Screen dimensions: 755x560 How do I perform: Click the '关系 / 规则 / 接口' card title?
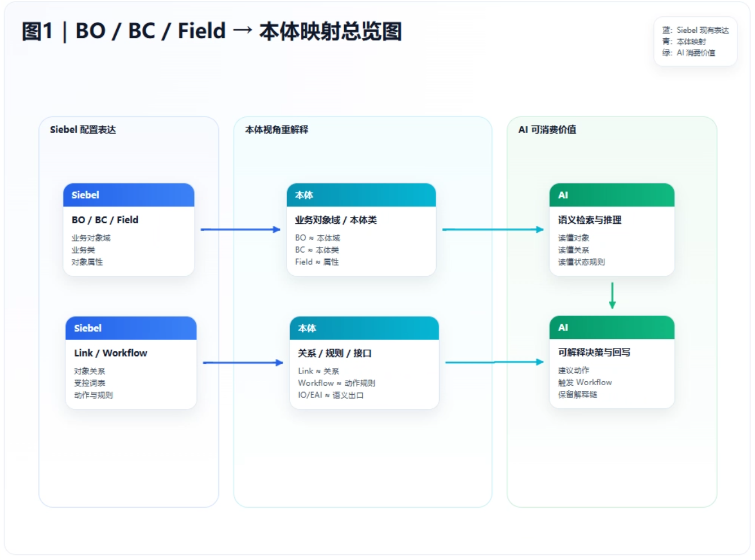click(x=335, y=353)
